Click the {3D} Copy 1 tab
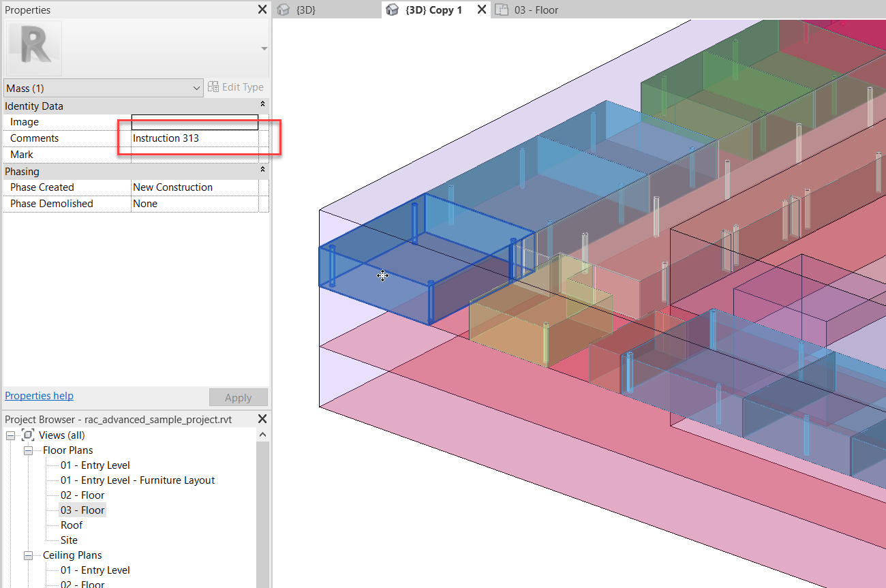This screenshot has height=588, width=886. [433, 10]
